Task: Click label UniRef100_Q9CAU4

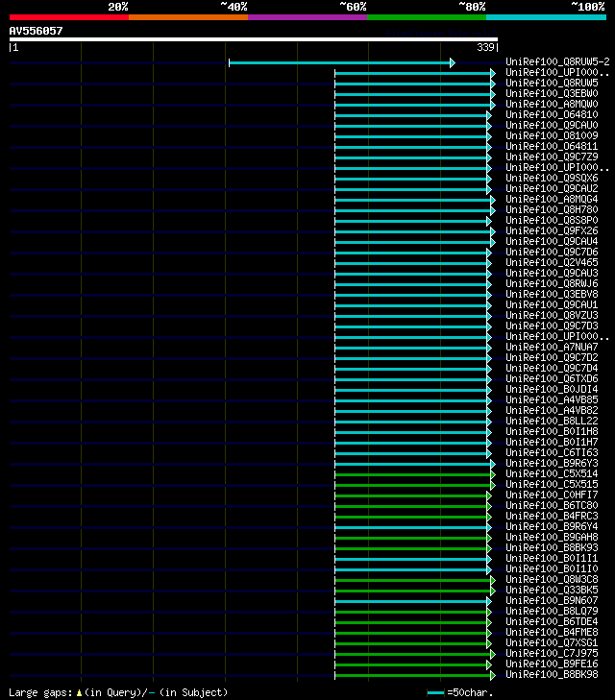Action: click(552, 241)
